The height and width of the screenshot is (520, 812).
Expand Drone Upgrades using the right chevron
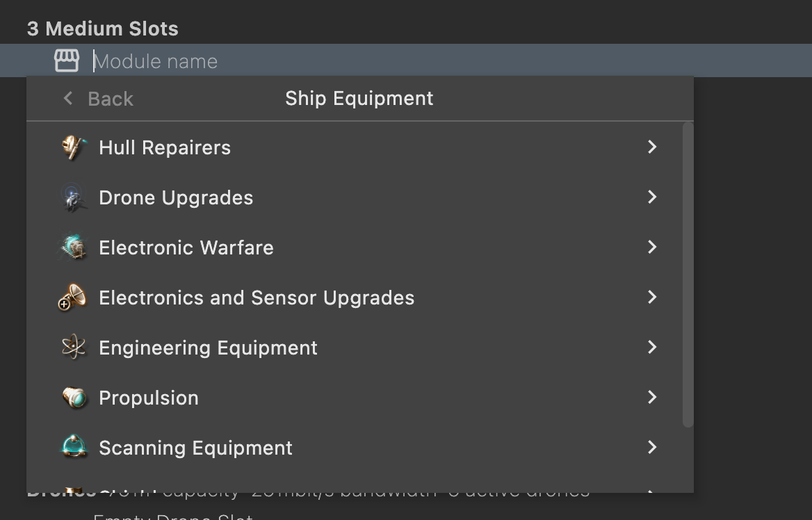coord(651,197)
